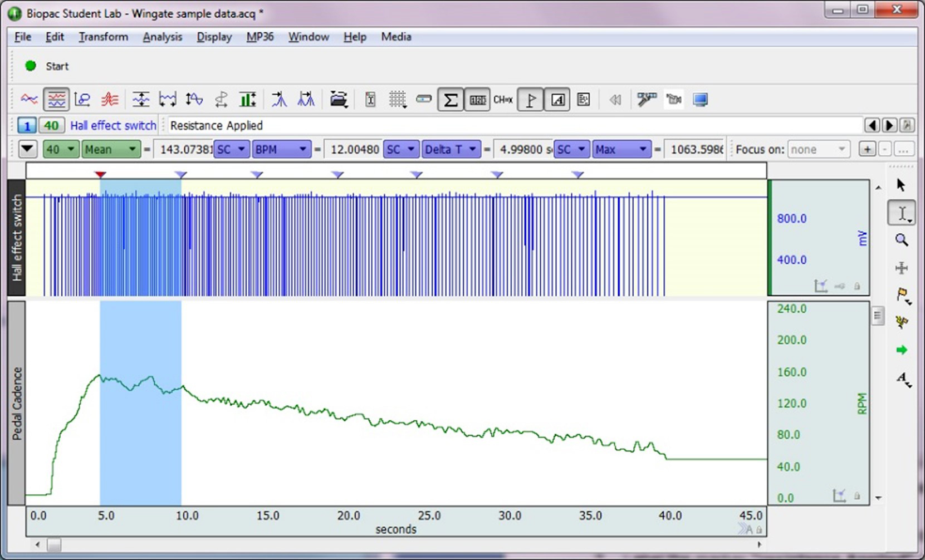This screenshot has height=560, width=925.
Task: Open the Media menu
Action: [396, 37]
